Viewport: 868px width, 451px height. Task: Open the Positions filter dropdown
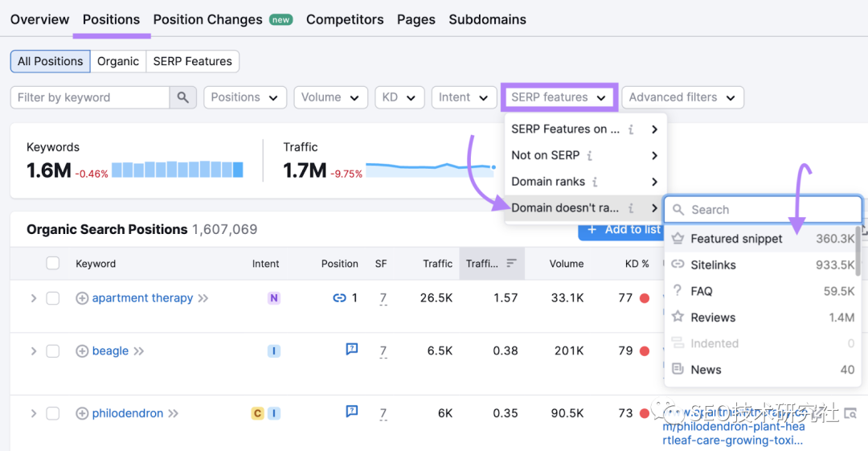(x=245, y=97)
